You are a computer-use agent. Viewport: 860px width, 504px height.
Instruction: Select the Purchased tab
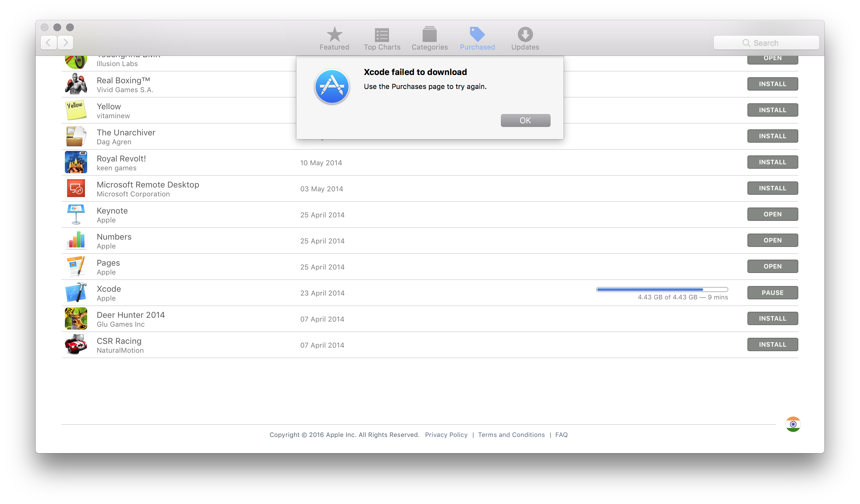[477, 38]
